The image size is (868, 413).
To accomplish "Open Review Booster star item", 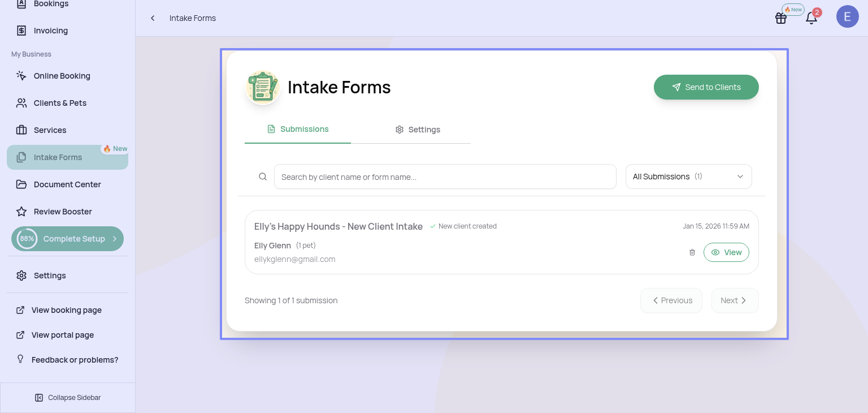I will 62,212.
